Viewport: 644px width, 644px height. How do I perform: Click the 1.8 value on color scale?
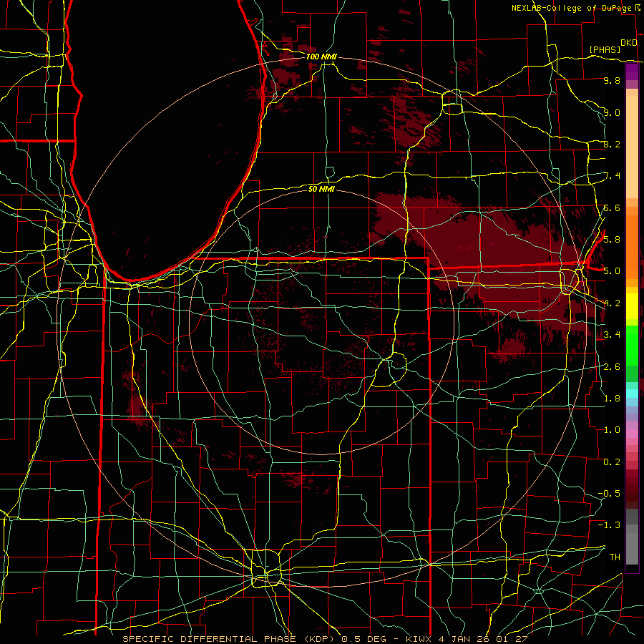point(612,398)
